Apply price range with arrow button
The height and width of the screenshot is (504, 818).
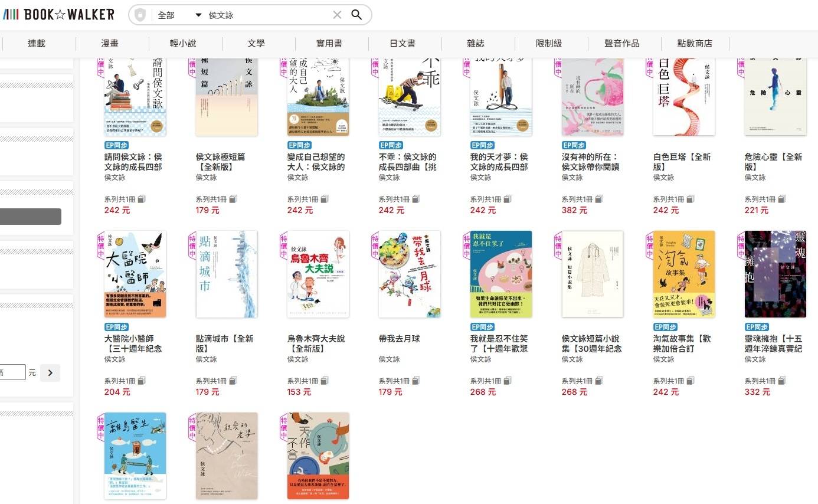point(50,373)
